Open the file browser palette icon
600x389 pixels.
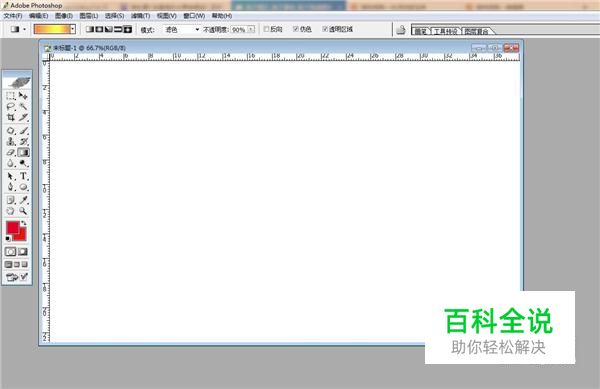(401, 29)
